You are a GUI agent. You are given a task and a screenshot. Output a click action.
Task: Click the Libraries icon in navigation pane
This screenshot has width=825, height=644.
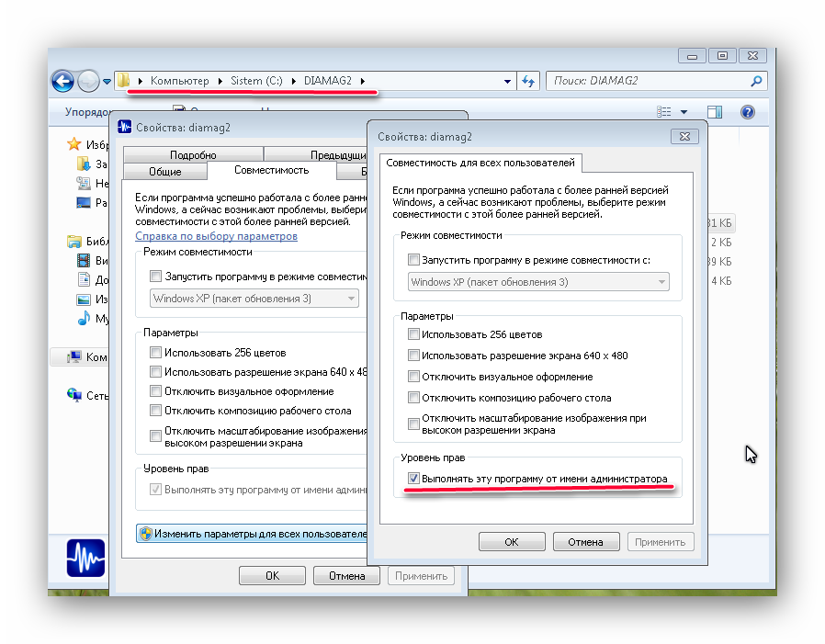(74, 242)
